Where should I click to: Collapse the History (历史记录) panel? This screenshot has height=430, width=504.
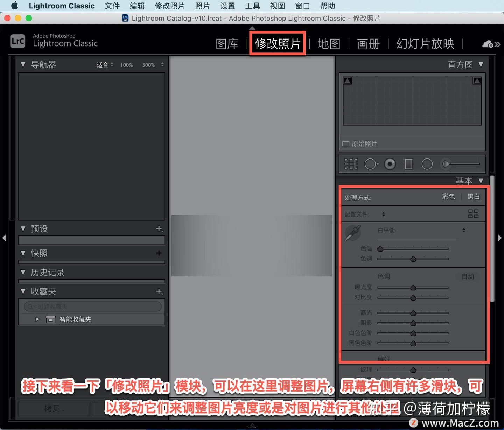pos(23,272)
